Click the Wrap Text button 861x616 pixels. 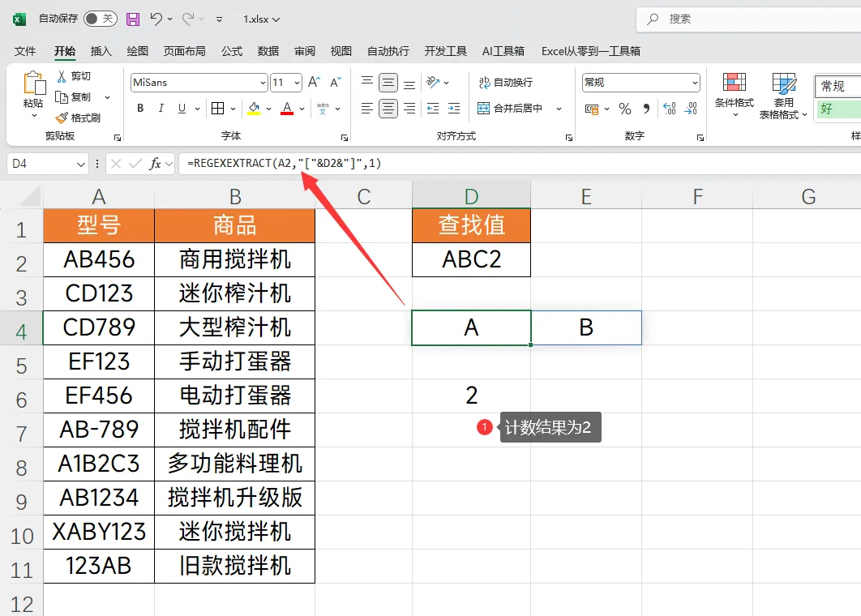[x=506, y=83]
